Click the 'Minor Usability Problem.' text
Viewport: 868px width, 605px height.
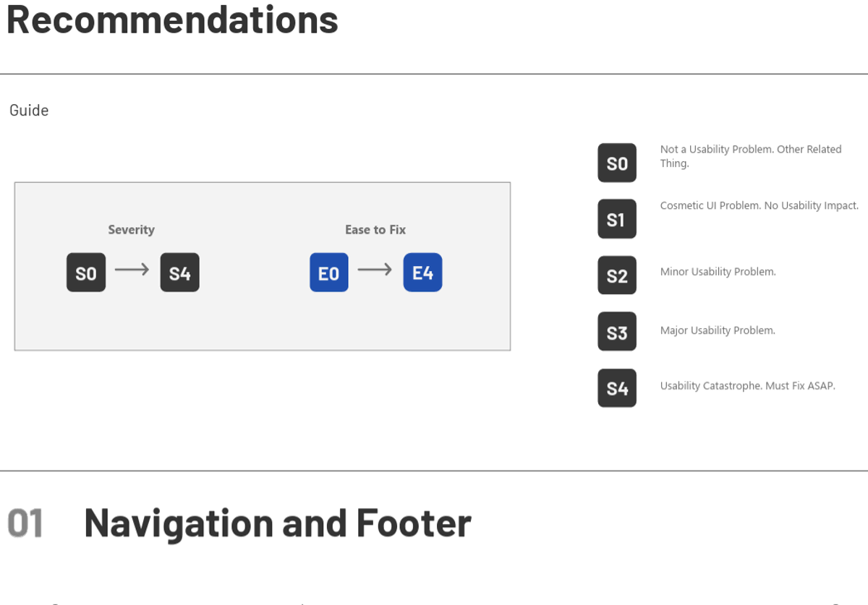(718, 272)
